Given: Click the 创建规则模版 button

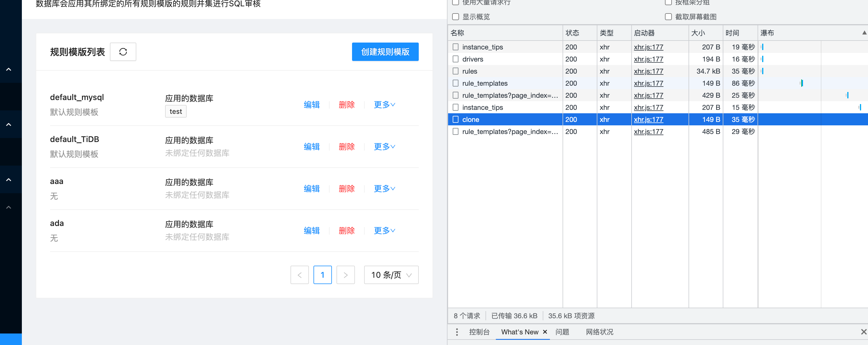Looking at the screenshot, I should pyautogui.click(x=385, y=51).
